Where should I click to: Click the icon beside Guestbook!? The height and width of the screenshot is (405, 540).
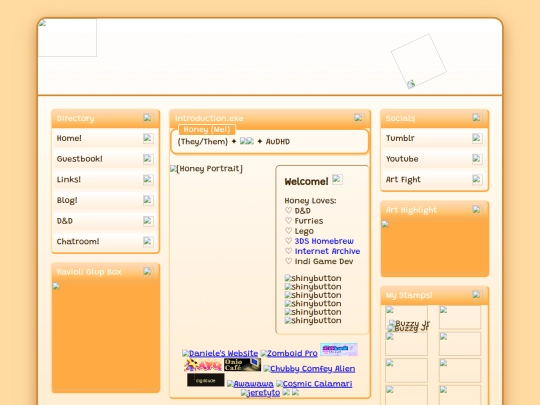(148, 159)
